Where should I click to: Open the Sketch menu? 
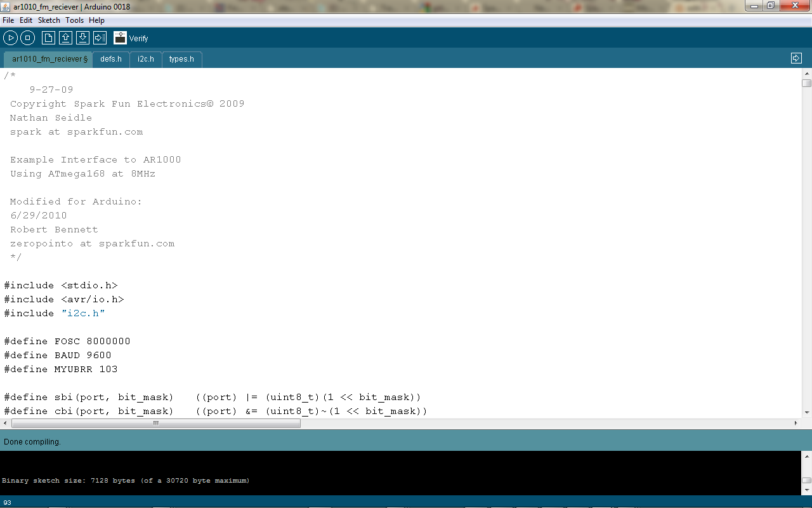48,20
